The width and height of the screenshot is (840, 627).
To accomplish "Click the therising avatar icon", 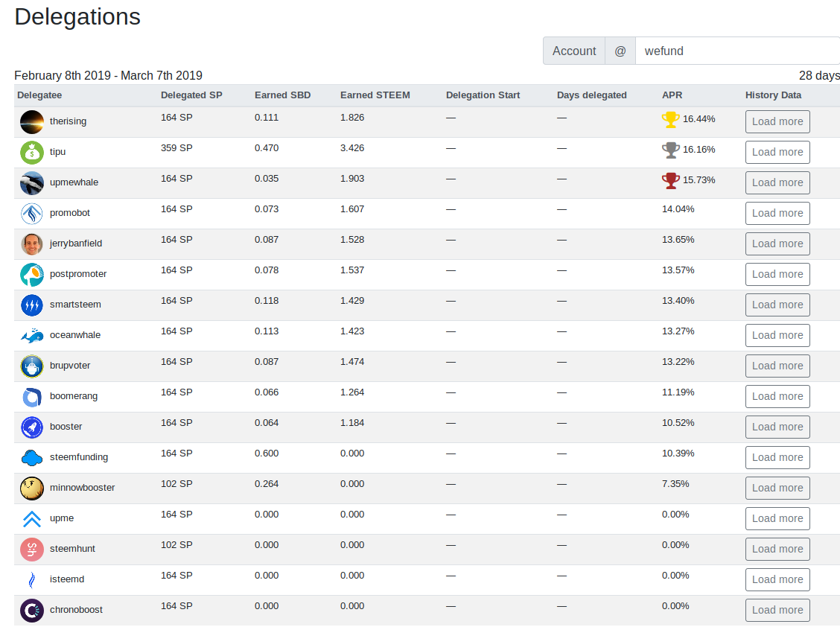I will click(x=31, y=121).
